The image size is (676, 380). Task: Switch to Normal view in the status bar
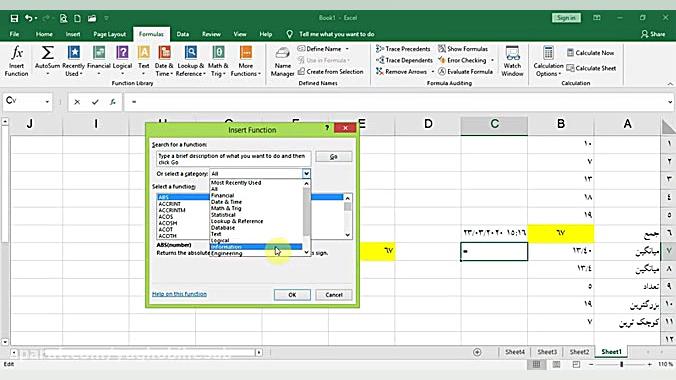pyautogui.click(x=536, y=364)
